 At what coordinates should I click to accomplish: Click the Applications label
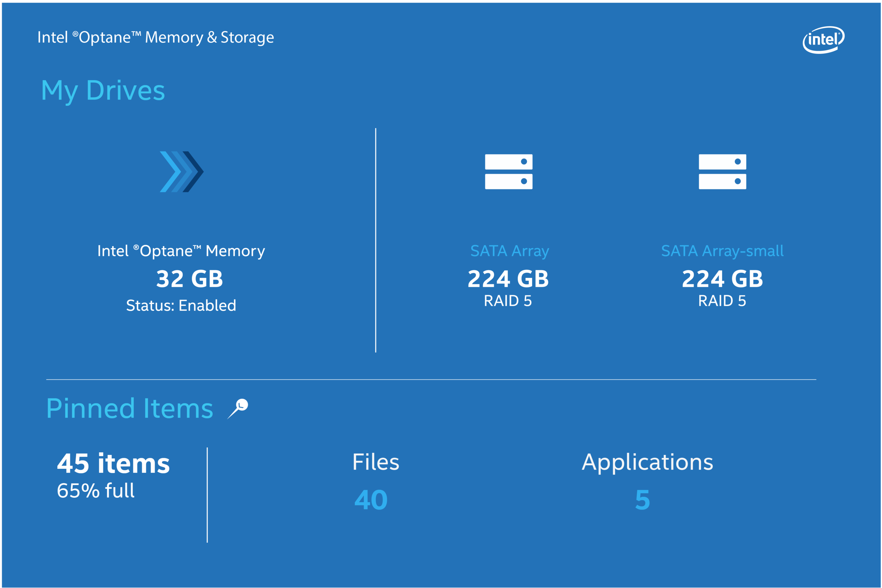coord(647,462)
